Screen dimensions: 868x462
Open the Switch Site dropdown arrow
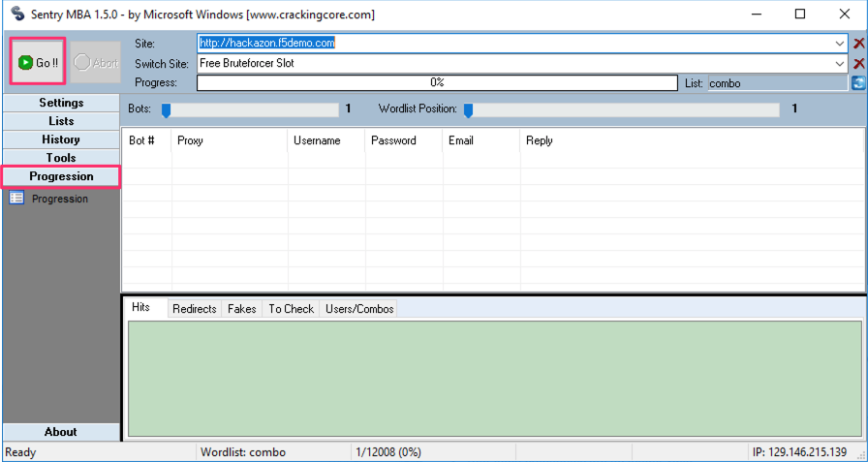coord(839,64)
